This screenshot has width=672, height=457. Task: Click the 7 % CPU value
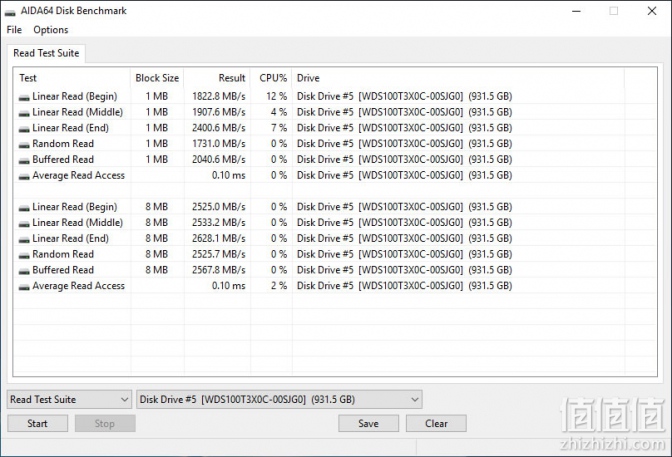pyautogui.click(x=279, y=128)
